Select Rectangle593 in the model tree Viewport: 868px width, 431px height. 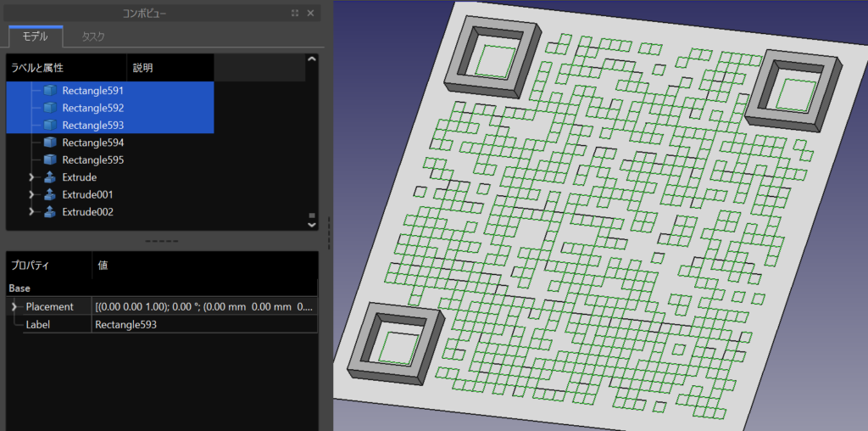tap(93, 126)
